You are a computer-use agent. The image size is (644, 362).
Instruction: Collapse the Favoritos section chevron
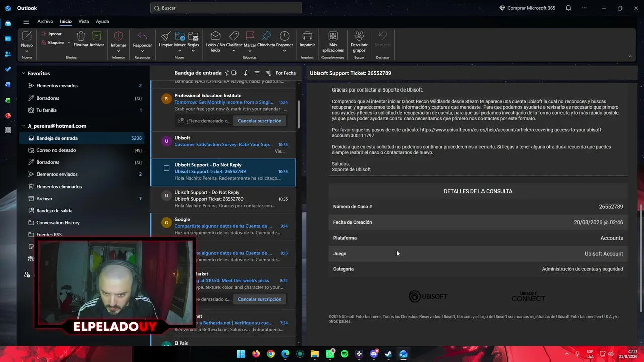coord(23,73)
